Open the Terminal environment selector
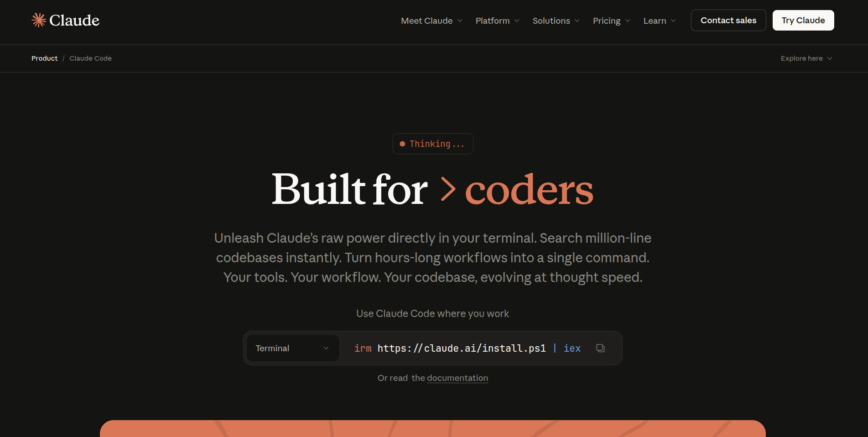The height and width of the screenshot is (437, 868). click(x=292, y=348)
